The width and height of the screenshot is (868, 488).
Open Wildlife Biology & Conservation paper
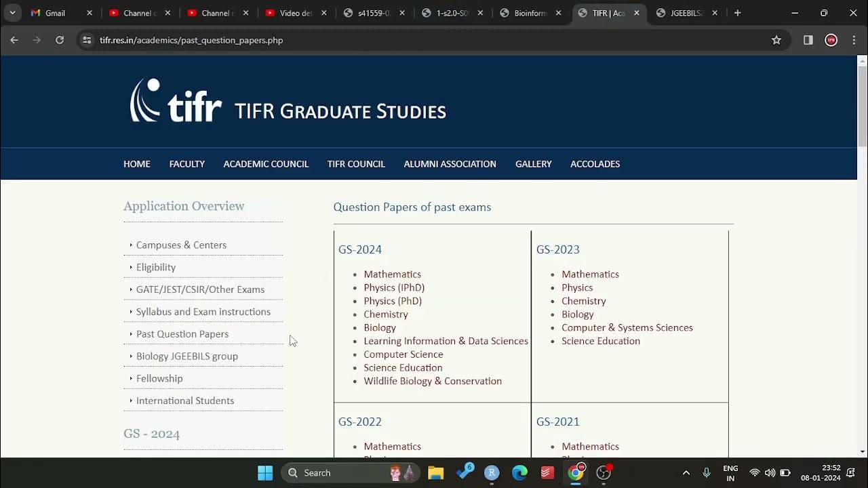pyautogui.click(x=433, y=381)
